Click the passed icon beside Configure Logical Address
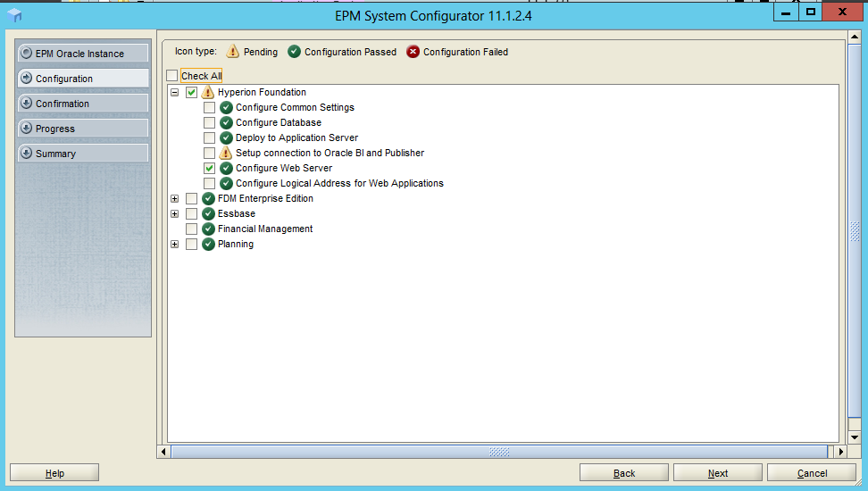Screen dimensions: 868x491 pyautogui.click(x=226, y=183)
